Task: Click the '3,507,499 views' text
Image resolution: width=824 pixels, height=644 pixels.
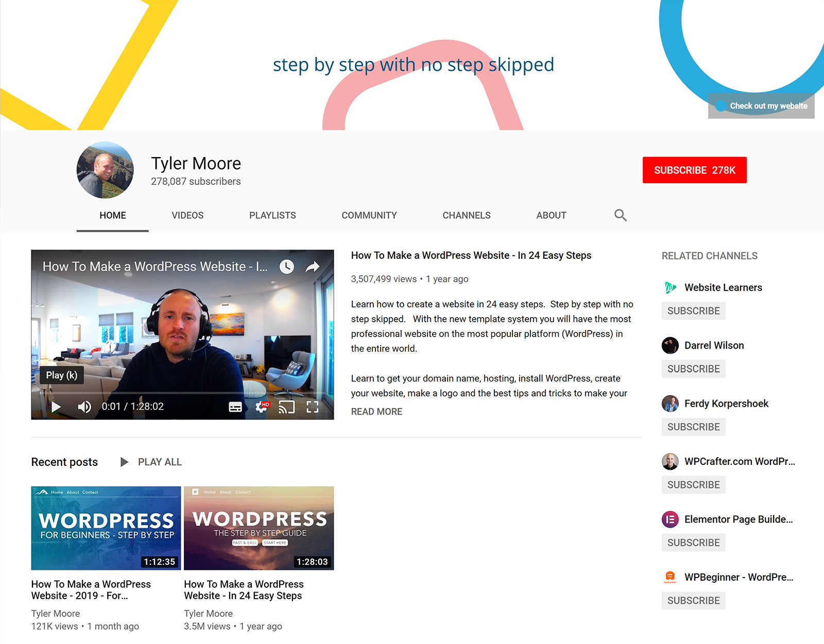Action: click(x=384, y=279)
